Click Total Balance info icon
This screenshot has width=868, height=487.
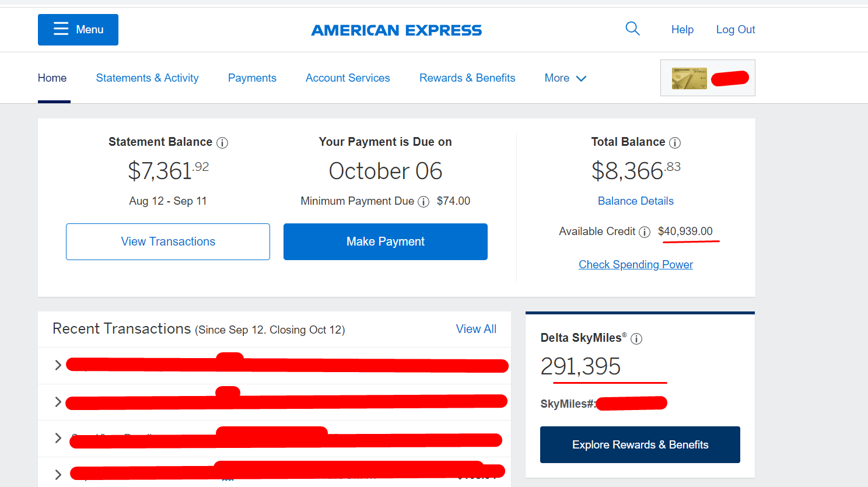(x=675, y=143)
